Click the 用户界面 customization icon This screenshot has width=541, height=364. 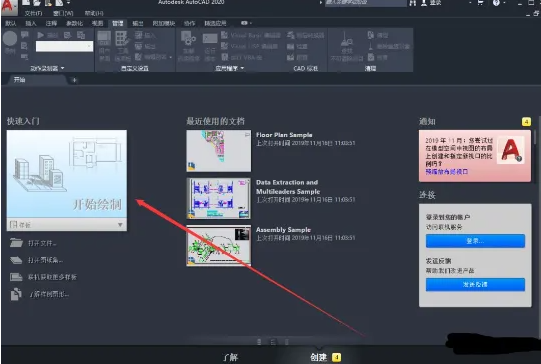(x=104, y=38)
